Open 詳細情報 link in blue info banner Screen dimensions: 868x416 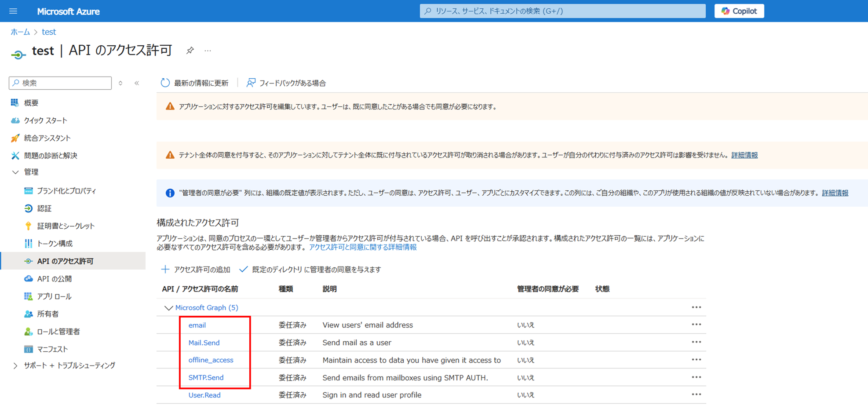click(835, 193)
